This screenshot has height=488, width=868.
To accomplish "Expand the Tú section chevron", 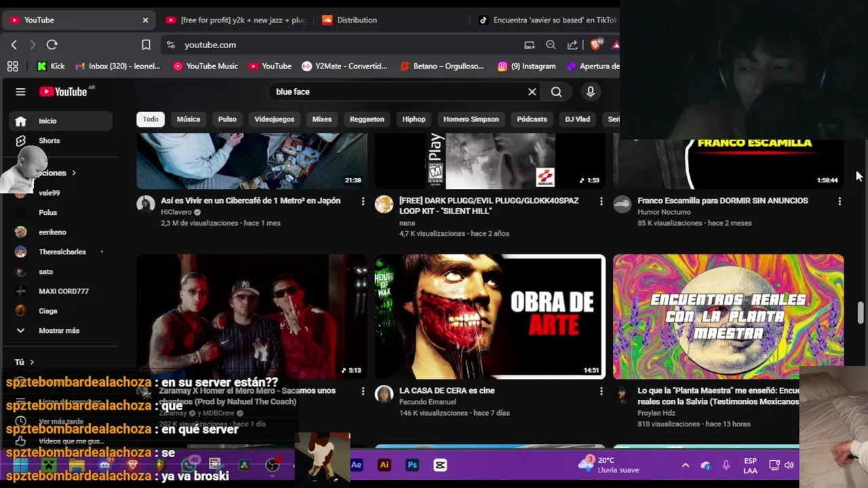I will pyautogui.click(x=32, y=362).
